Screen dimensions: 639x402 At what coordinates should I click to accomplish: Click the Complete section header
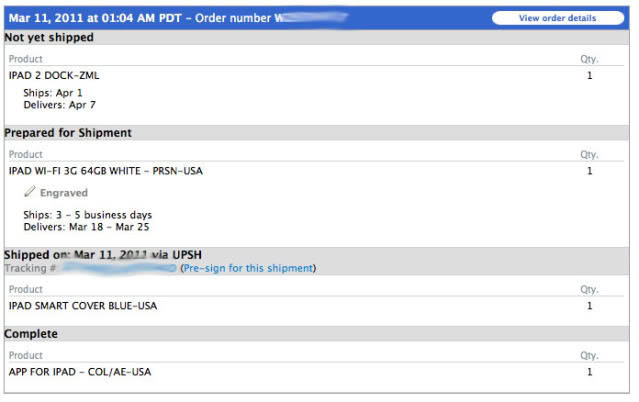pyautogui.click(x=31, y=334)
